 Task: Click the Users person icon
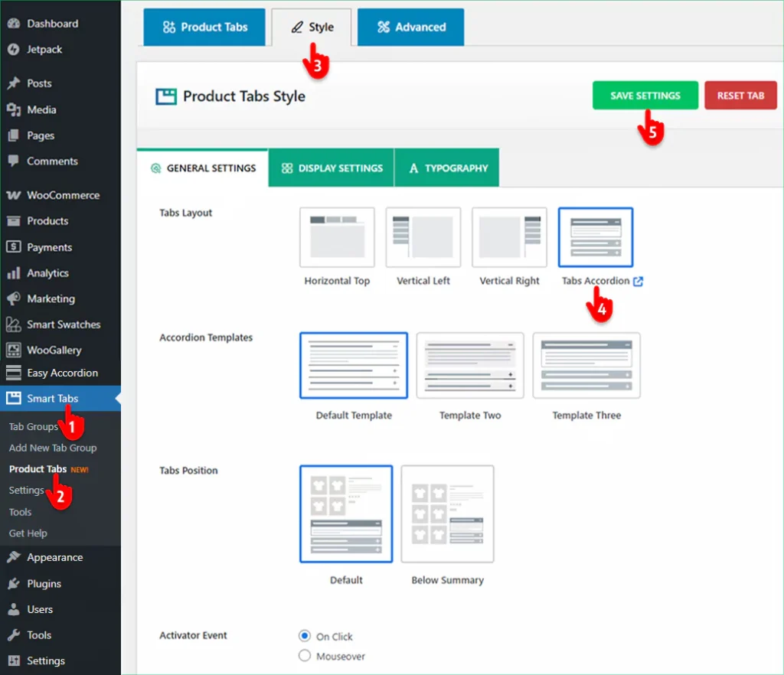click(x=14, y=609)
